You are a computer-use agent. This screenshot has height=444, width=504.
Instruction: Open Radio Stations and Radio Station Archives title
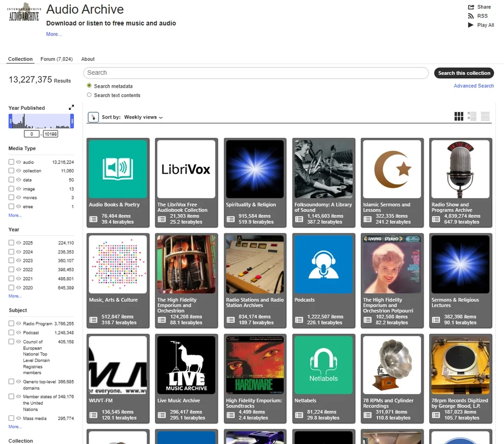click(x=255, y=303)
